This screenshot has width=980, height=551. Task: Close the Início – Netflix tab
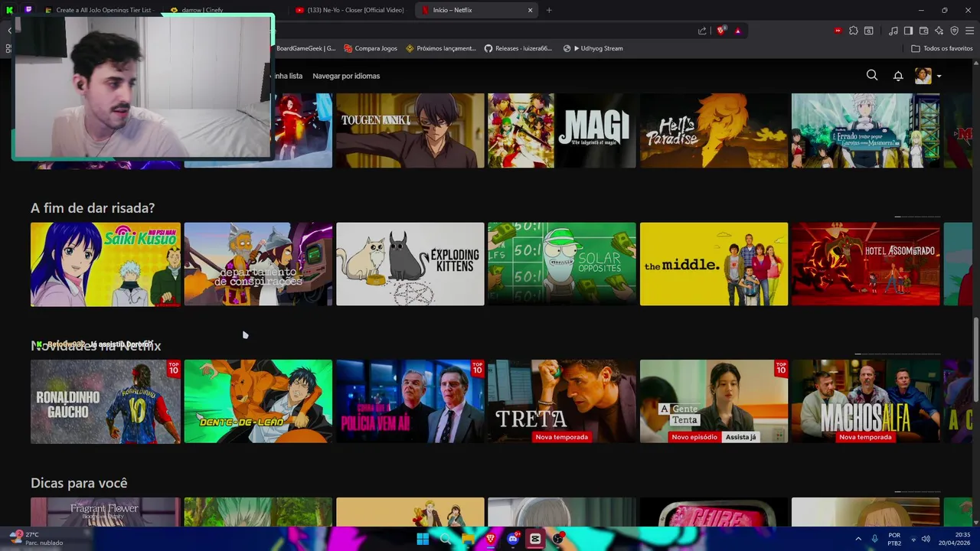pyautogui.click(x=530, y=10)
